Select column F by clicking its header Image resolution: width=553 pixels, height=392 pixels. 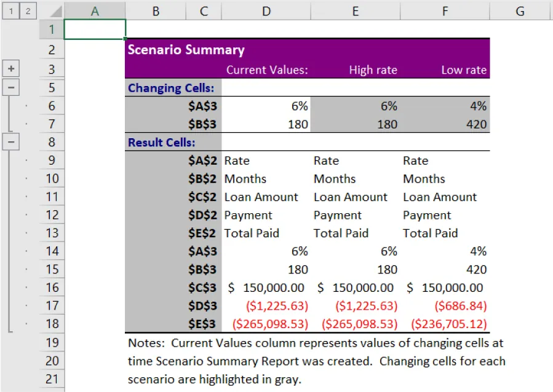(x=444, y=10)
